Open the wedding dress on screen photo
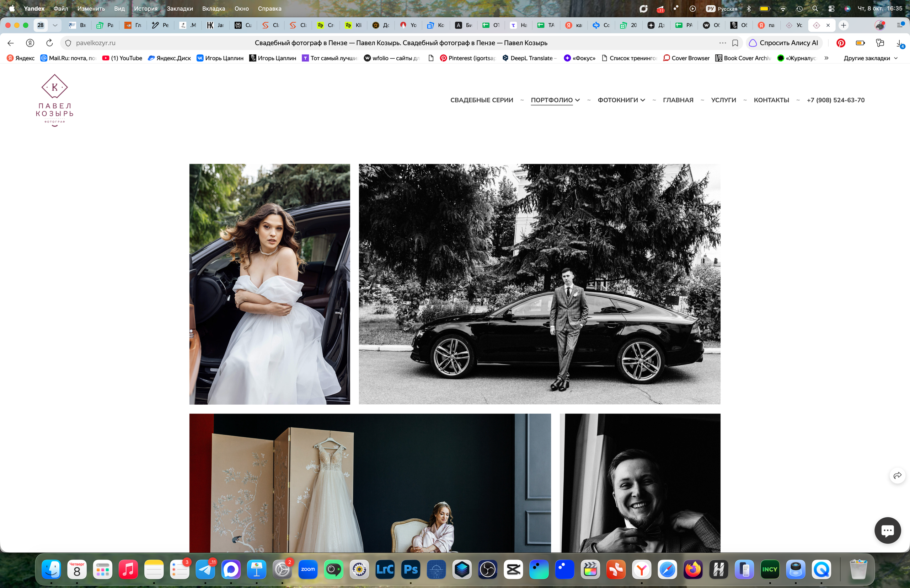 point(370,483)
